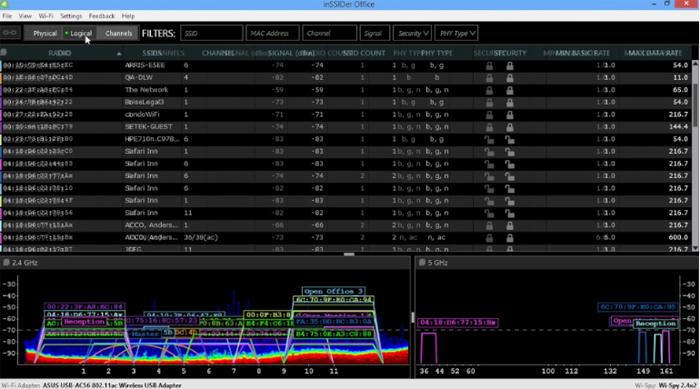Click the splitter handle between table and graphs
Image resolution: width=700 pixels, height=389 pixels.
coord(349,254)
